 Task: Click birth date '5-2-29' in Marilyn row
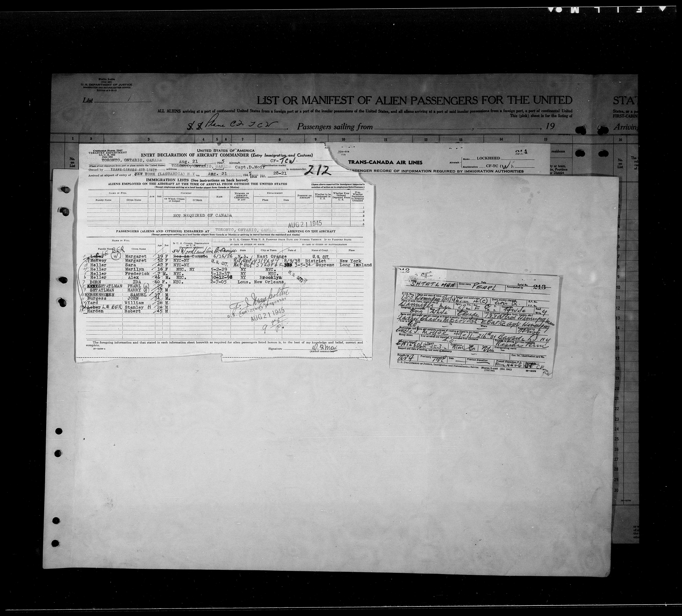pos(219,269)
